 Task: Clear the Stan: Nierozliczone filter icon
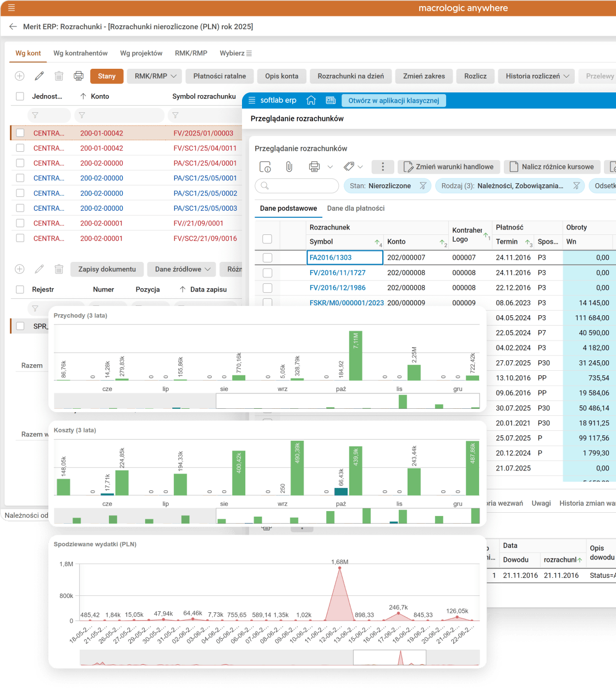pos(423,186)
